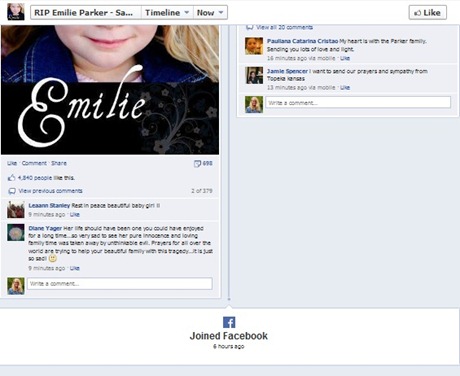Click the thumbs-up icon beside 4,840 people
Image resolution: width=460 pixels, height=376 pixels.
point(11,178)
